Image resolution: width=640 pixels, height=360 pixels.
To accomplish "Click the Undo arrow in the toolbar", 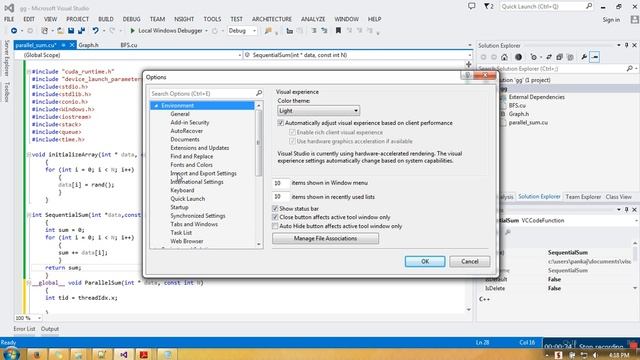I will 95,31.
